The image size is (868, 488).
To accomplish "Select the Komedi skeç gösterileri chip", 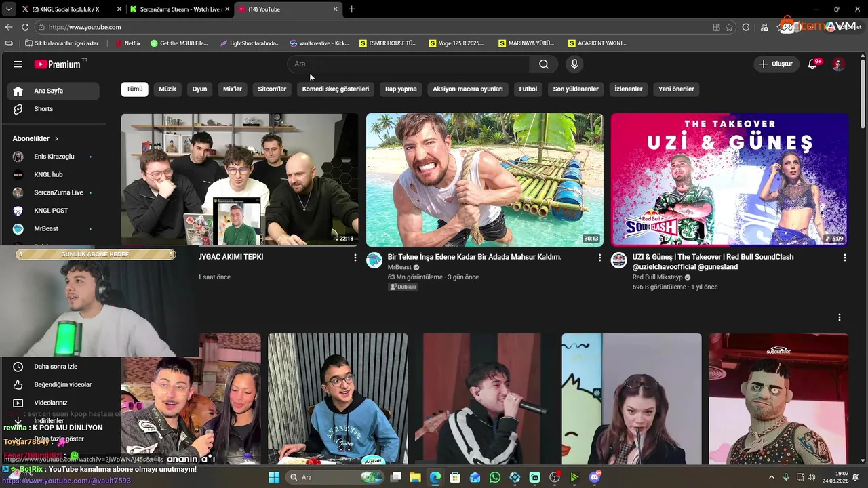I will (x=336, y=89).
